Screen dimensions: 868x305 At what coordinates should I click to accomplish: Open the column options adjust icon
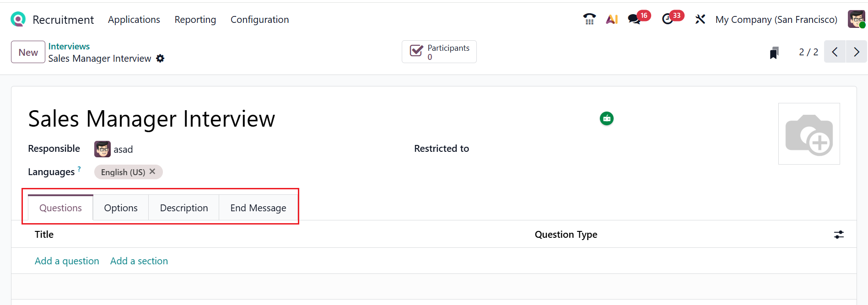pos(839,235)
